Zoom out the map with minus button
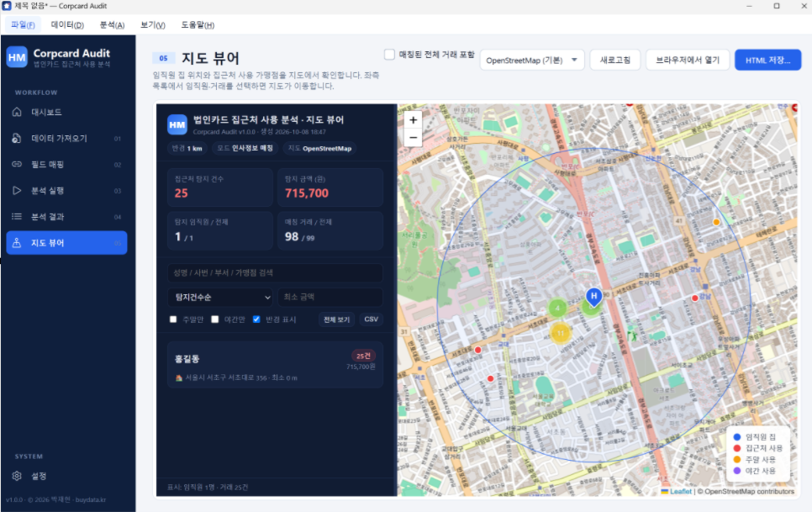Image resolution: width=812 pixels, height=512 pixels. click(413, 138)
